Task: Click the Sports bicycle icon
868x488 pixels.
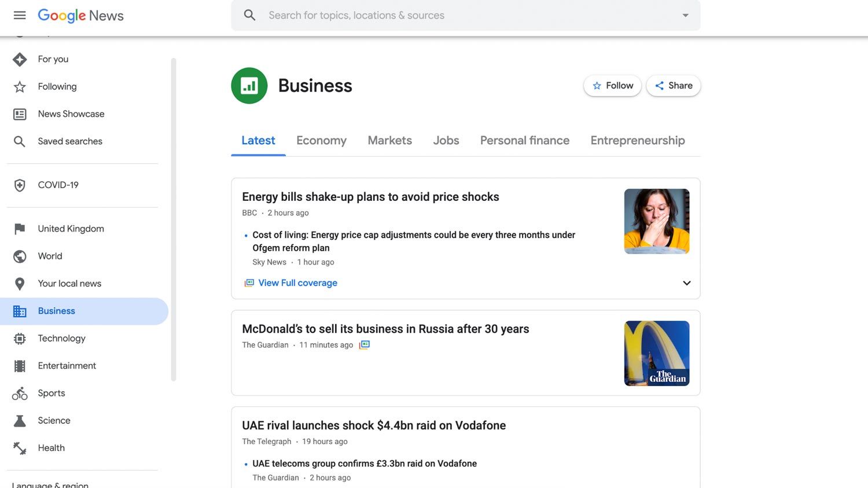Action: coord(20,394)
